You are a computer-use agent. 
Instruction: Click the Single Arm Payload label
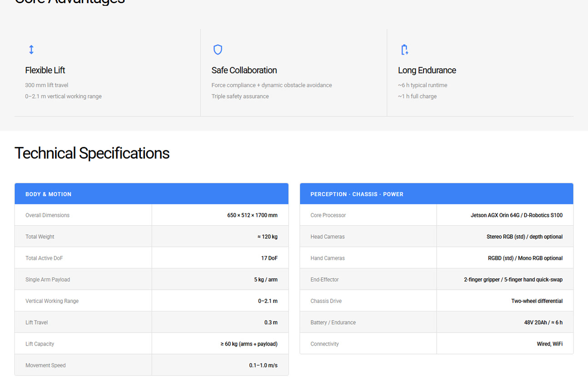point(48,280)
